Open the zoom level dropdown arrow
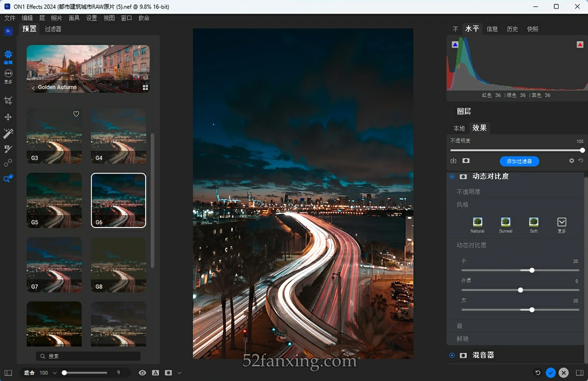The image size is (588, 381). pyautogui.click(x=55, y=373)
